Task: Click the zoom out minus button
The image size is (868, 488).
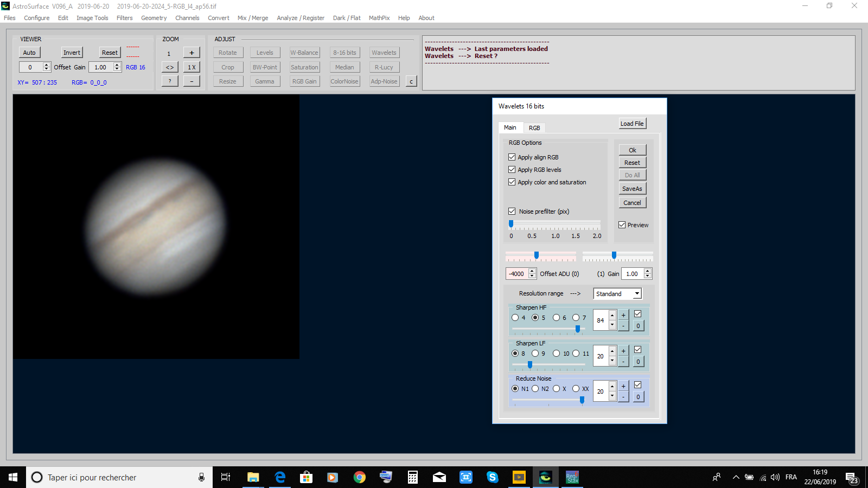Action: coord(192,81)
